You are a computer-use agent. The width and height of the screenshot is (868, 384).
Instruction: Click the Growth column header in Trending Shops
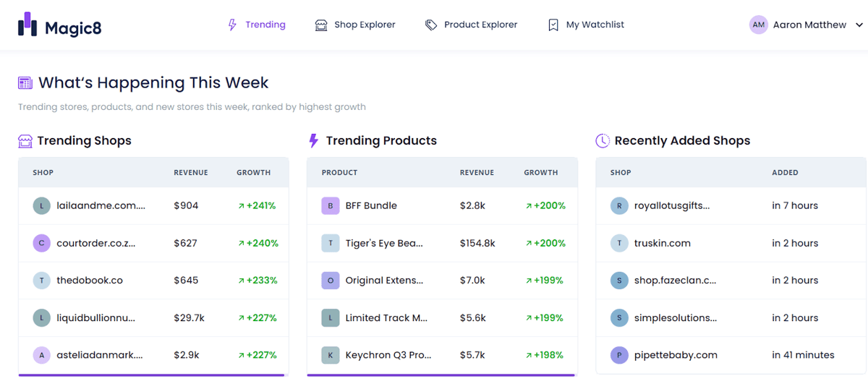(253, 173)
